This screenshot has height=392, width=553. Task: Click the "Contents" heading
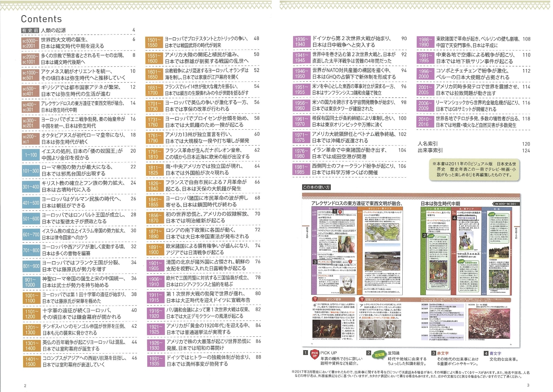(x=41, y=19)
